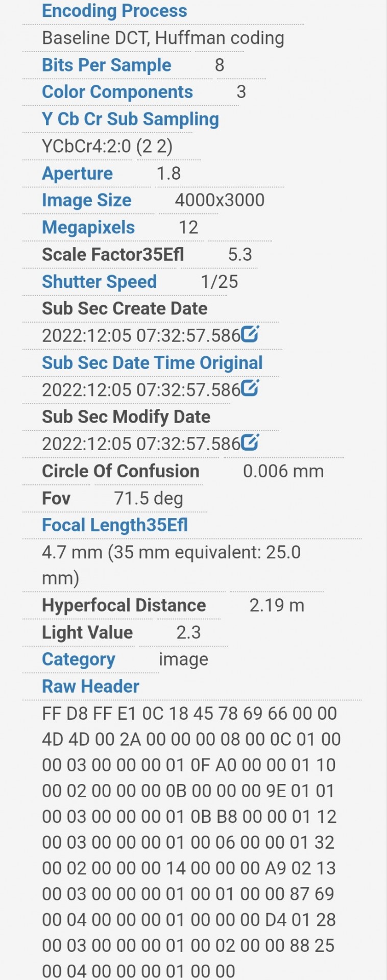The image size is (387, 980).
Task: Click the Category tag link
Action: tap(79, 659)
